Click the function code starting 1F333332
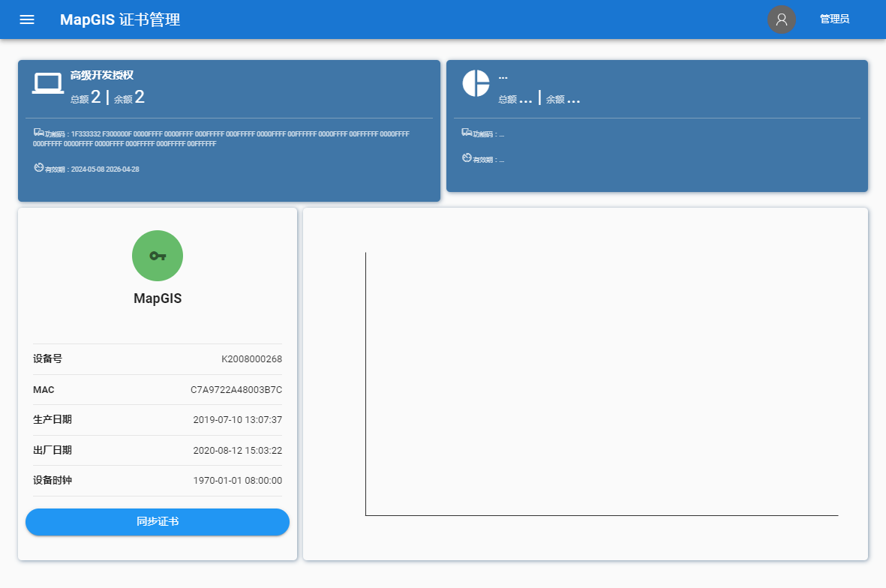This screenshot has height=588, width=886. click(221, 139)
